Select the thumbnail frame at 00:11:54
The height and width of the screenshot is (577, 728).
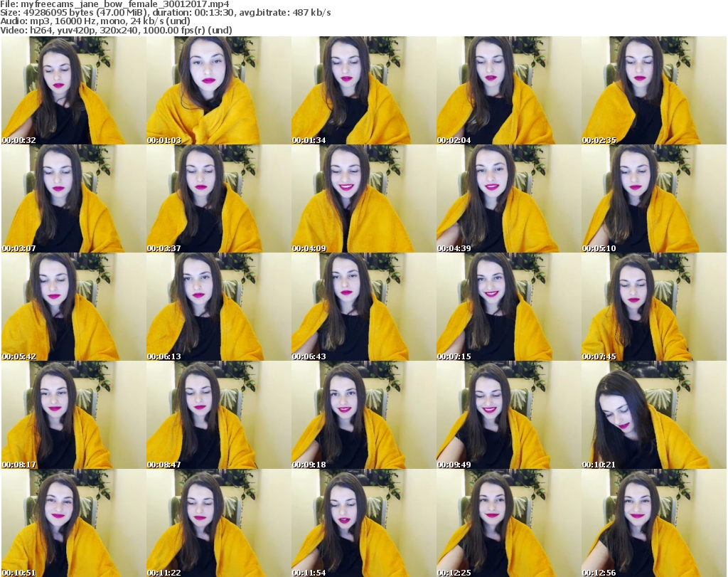(x=363, y=523)
